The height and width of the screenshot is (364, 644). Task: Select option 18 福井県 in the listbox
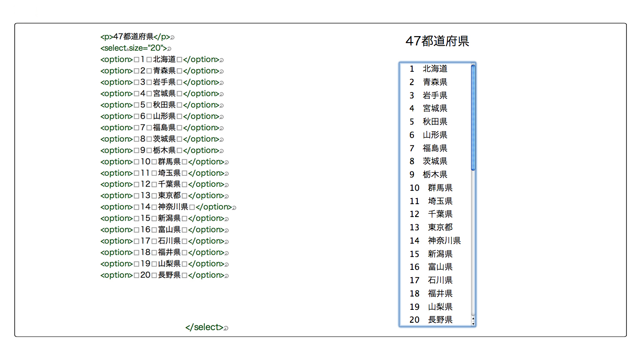[435, 294]
